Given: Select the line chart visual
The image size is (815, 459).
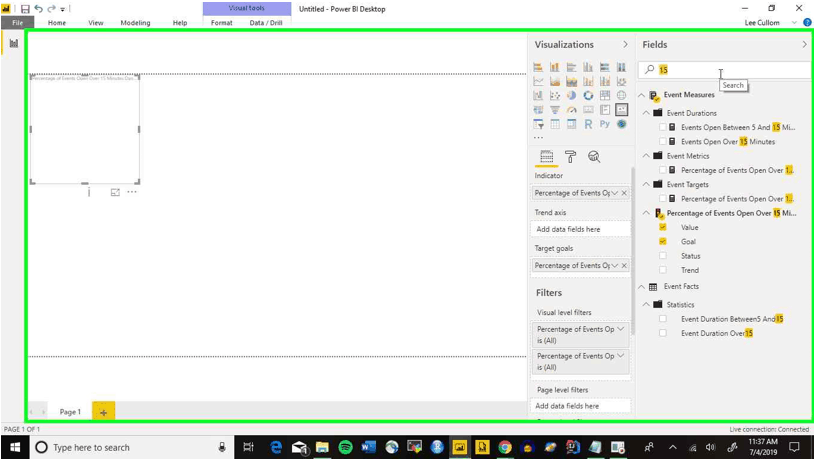Looking at the screenshot, I should pyautogui.click(x=538, y=82).
